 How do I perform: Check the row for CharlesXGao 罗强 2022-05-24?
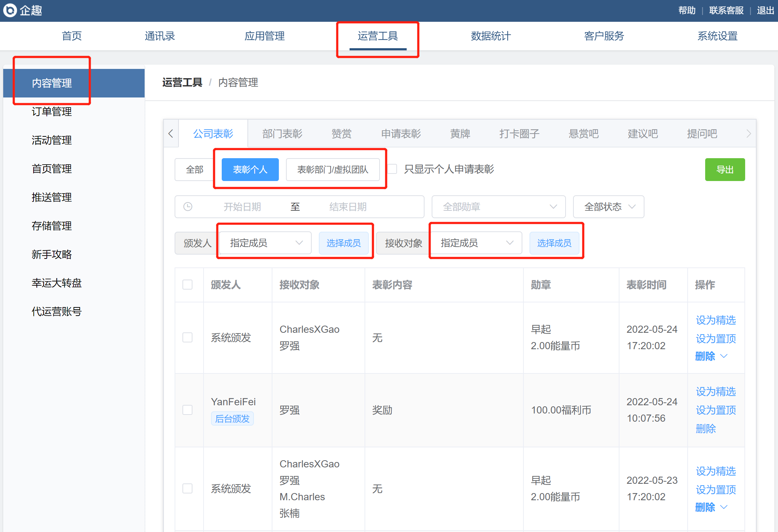187,337
